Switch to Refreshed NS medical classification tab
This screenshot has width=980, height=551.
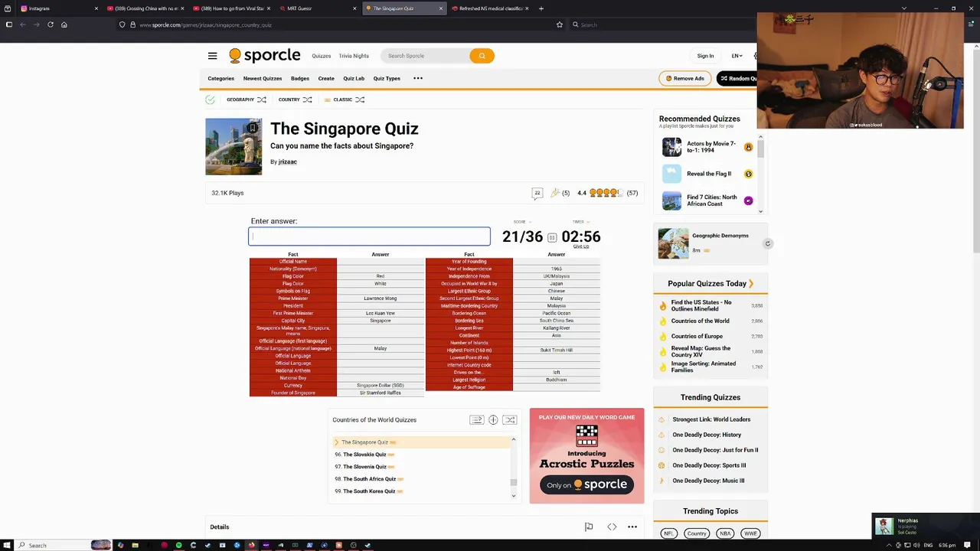[x=490, y=8]
